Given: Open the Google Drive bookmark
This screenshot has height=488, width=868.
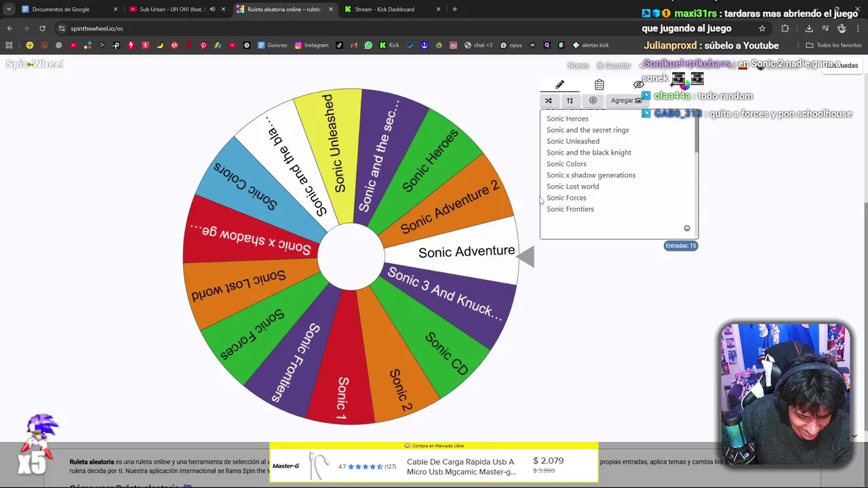Looking at the screenshot, I should click(439, 45).
